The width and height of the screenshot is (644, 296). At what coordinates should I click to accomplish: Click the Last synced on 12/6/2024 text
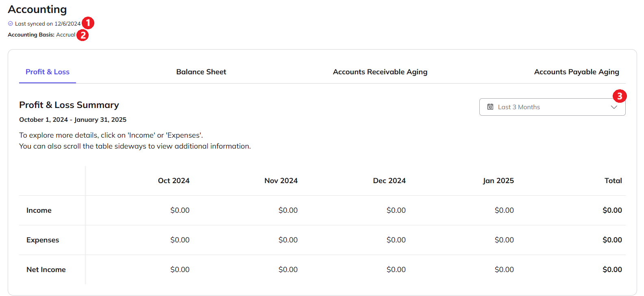point(48,24)
